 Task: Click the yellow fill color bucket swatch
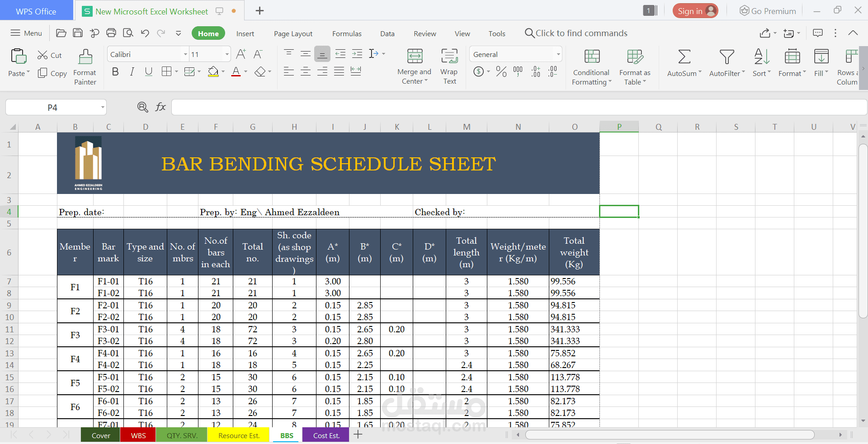[213, 71]
